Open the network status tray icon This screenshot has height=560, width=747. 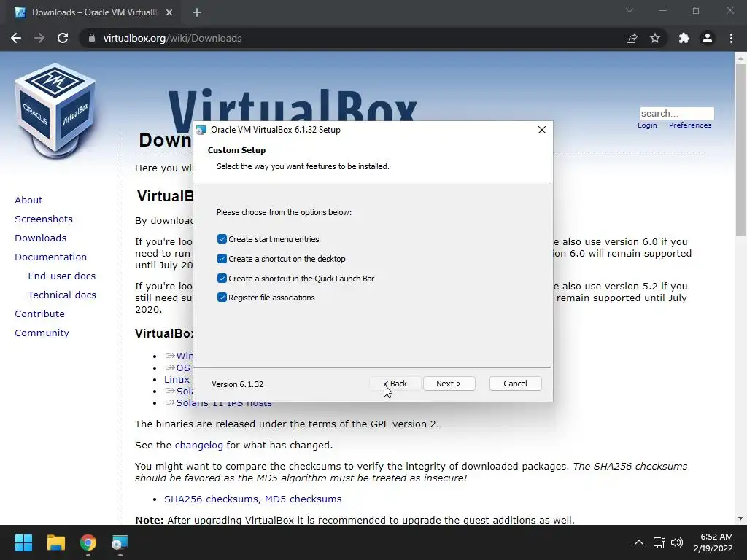tap(659, 542)
